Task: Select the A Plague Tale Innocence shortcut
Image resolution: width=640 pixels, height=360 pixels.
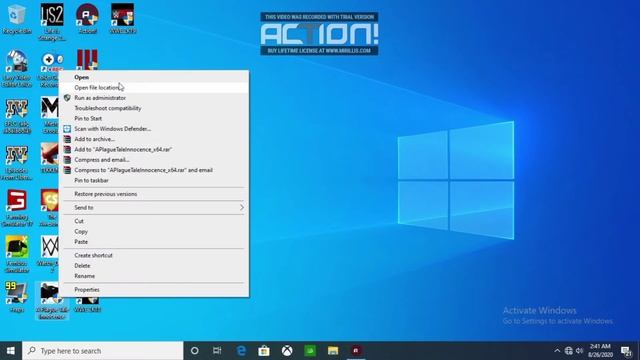Action: coord(51,300)
